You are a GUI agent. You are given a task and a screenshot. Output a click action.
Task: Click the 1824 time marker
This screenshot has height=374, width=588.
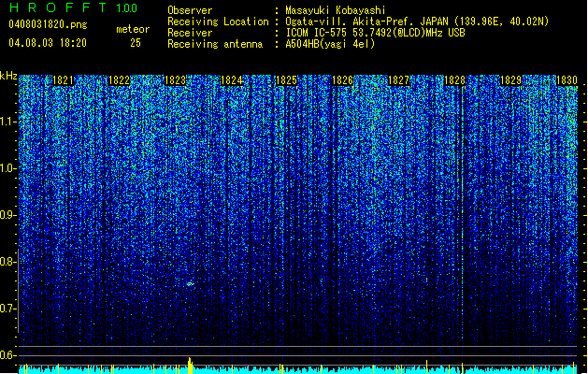pos(232,80)
